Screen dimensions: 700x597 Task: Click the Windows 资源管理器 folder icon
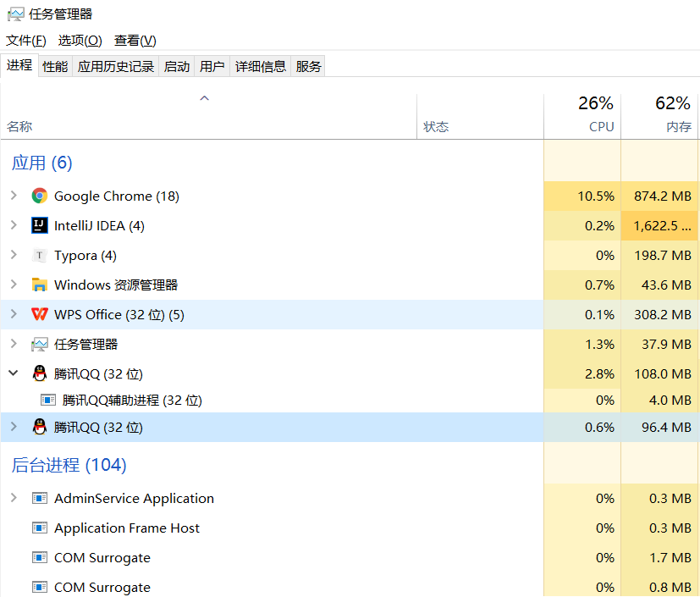tap(40, 285)
